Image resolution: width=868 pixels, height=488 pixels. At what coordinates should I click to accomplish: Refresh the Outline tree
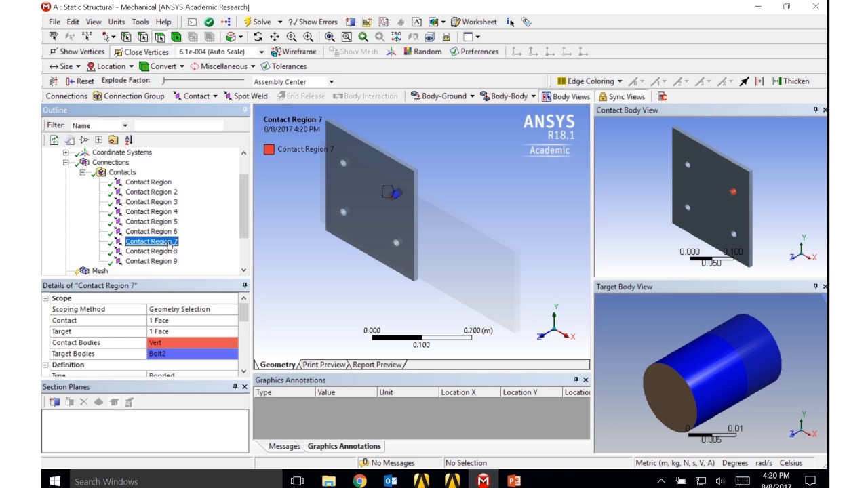point(54,140)
